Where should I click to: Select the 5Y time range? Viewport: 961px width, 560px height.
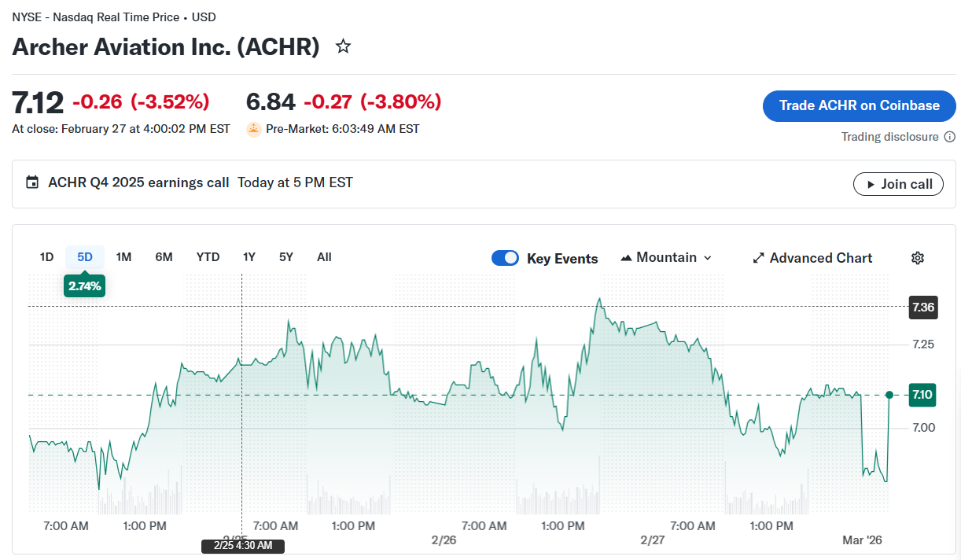pos(285,256)
